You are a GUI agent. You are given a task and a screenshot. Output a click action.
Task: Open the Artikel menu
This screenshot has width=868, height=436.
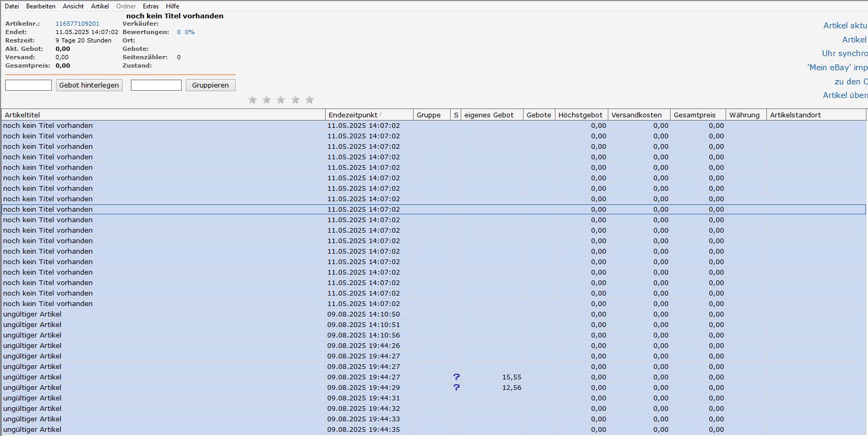tap(99, 6)
